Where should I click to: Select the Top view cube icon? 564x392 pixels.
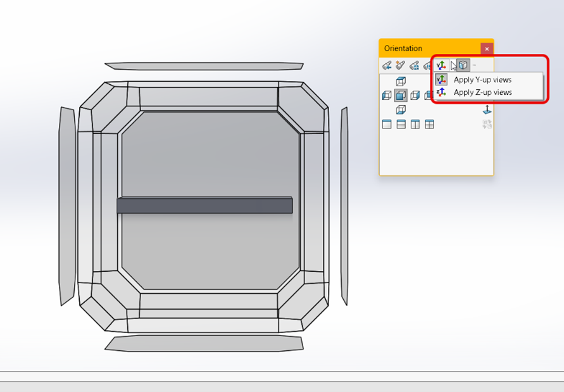coord(401,81)
